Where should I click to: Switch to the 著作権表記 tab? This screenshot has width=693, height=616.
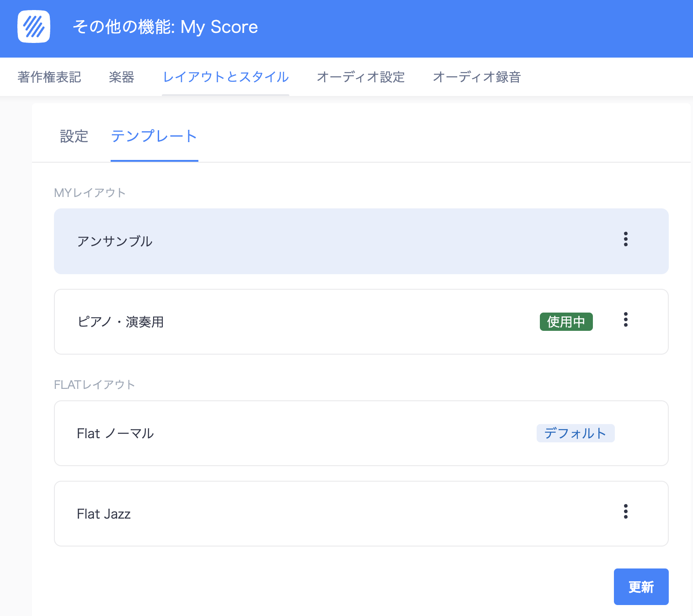(49, 77)
